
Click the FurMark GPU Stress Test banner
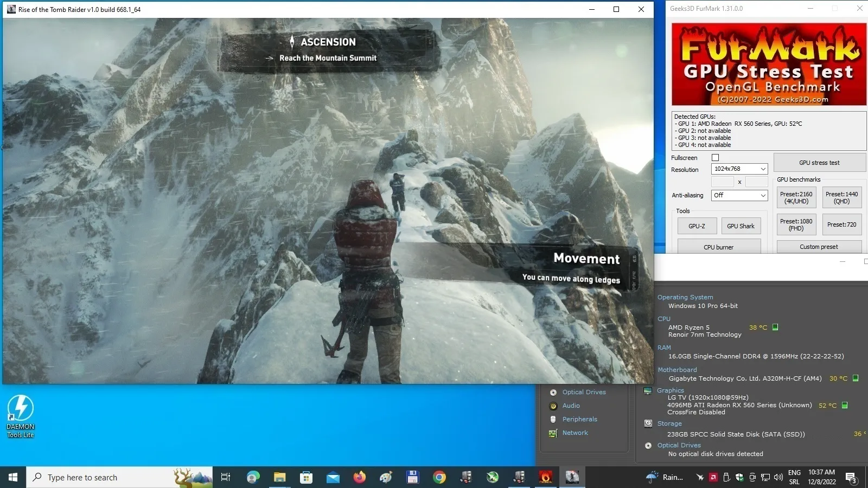[x=769, y=64]
